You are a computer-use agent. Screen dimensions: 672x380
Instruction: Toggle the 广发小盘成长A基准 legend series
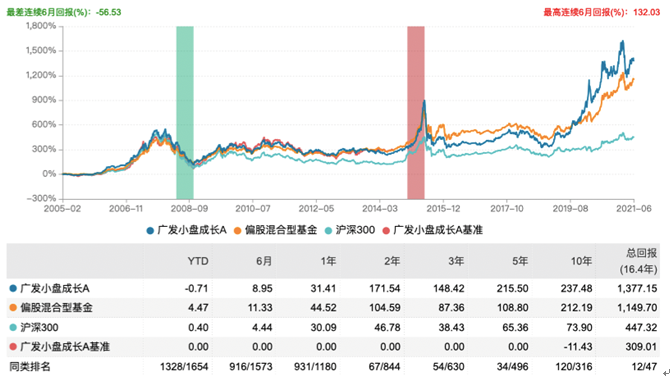(432, 230)
